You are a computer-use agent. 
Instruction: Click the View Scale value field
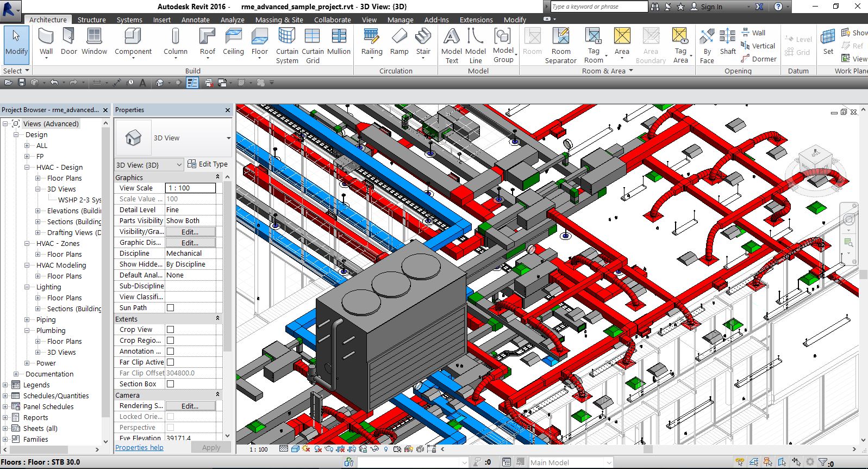click(x=190, y=188)
